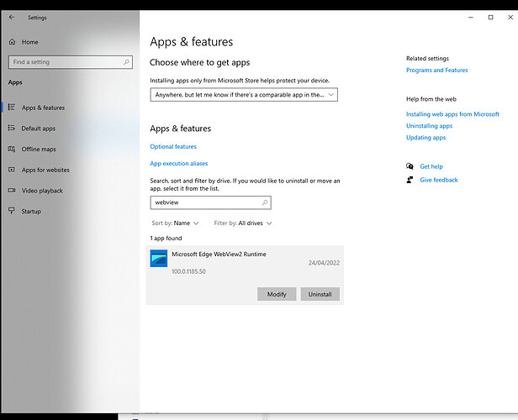Select Apps for websites in sidebar

(45, 170)
